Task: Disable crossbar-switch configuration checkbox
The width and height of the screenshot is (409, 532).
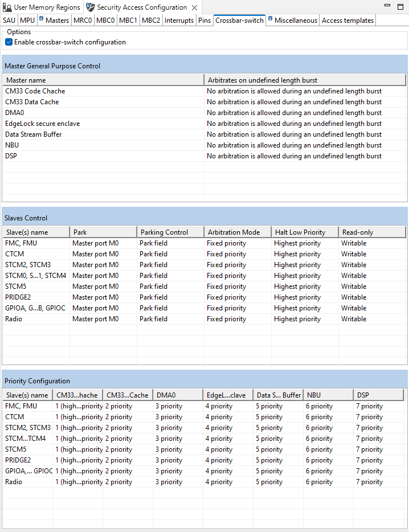Action: tap(9, 42)
